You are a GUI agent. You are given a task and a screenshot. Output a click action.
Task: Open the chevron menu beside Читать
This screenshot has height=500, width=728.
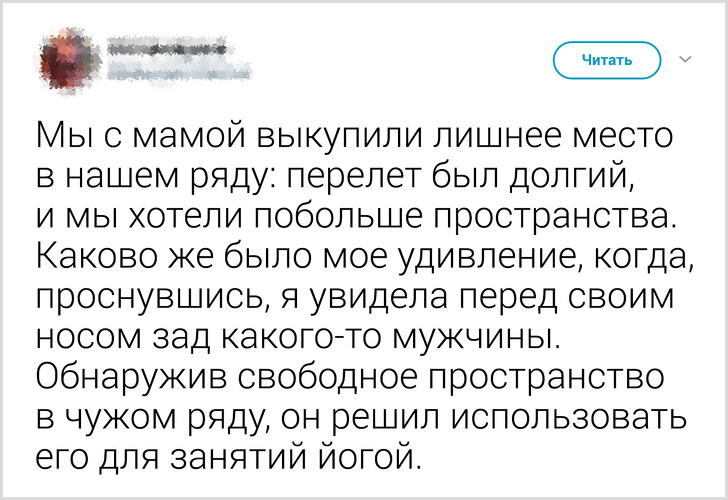[x=685, y=60]
